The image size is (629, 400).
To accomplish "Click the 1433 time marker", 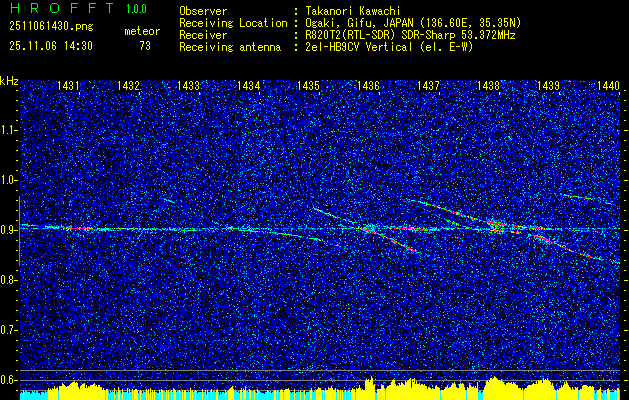I will point(188,85).
